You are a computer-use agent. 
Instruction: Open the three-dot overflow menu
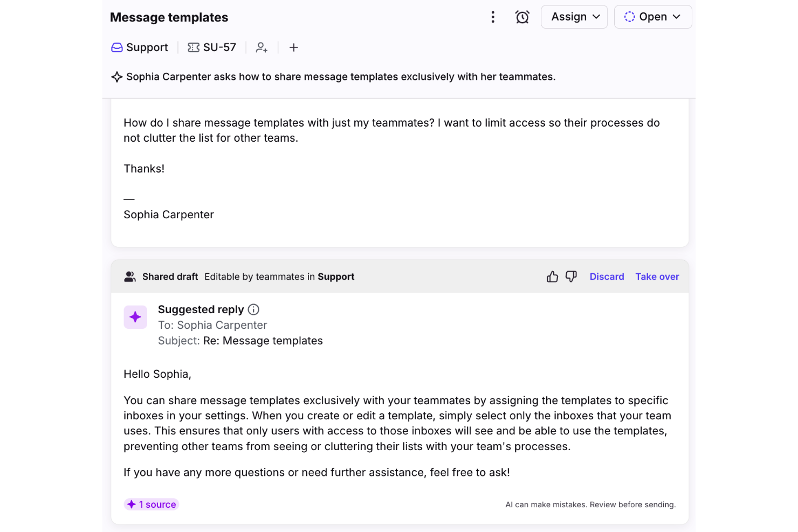tap(493, 17)
